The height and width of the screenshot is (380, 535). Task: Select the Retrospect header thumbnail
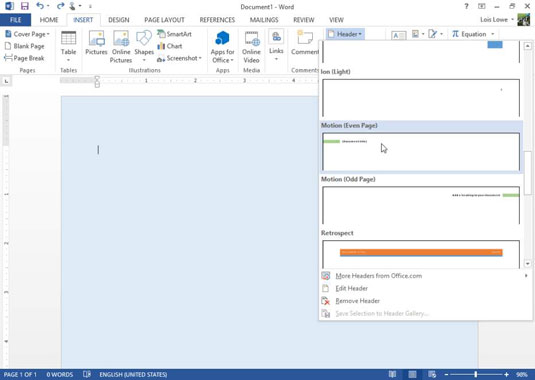click(x=421, y=254)
